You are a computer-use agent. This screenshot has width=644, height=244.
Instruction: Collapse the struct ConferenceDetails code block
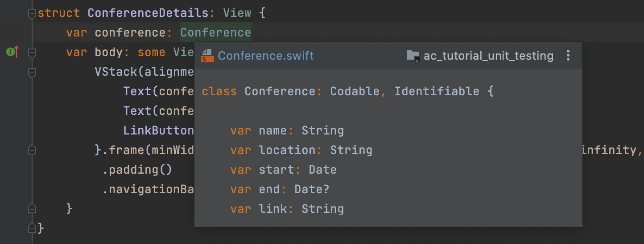[32, 14]
